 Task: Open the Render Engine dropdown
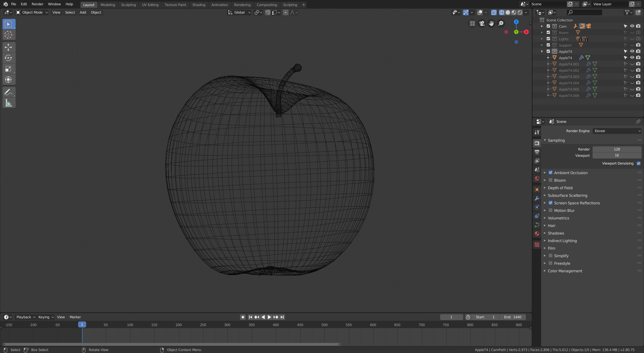617,131
